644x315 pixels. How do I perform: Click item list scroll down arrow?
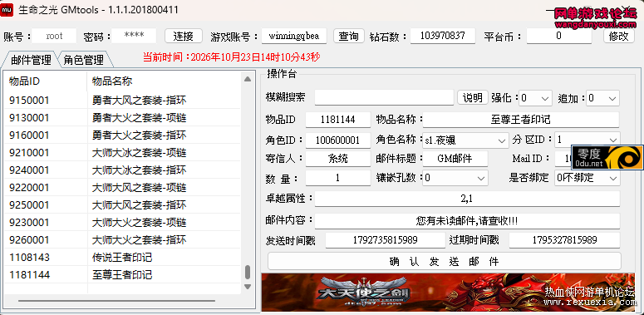[x=248, y=286]
